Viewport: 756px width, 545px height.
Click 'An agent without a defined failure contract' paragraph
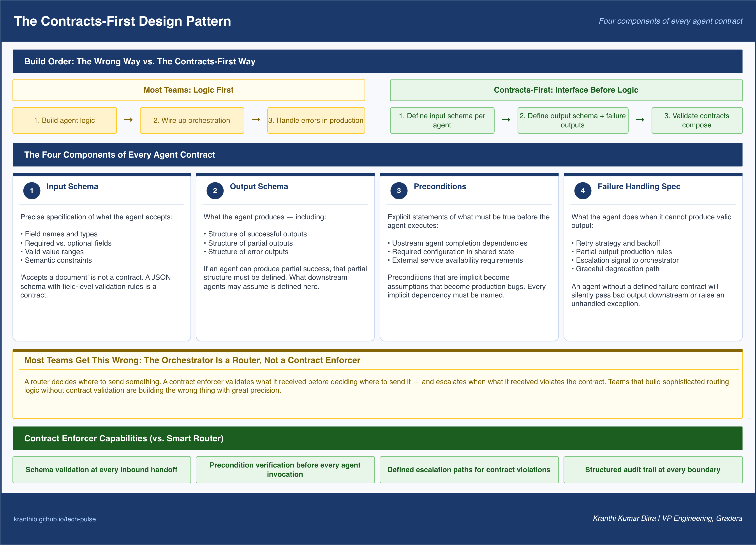[x=648, y=295]
